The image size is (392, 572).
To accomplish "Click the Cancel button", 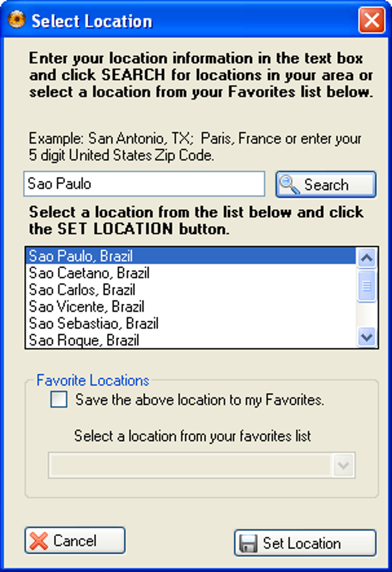I will tap(75, 541).
